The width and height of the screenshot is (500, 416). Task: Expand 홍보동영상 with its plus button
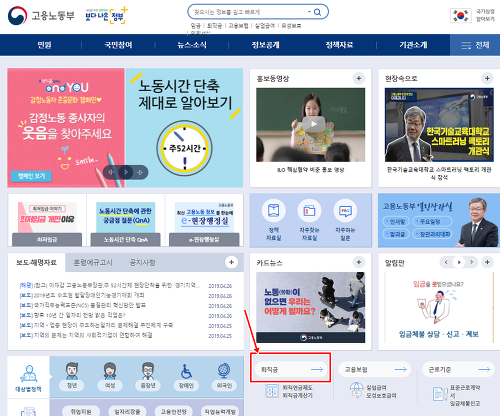(x=359, y=79)
